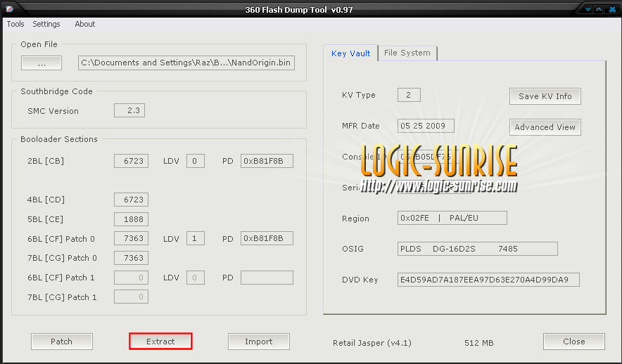This screenshot has height=364, width=622.
Task: Click the KV Type field
Action: pyautogui.click(x=409, y=95)
